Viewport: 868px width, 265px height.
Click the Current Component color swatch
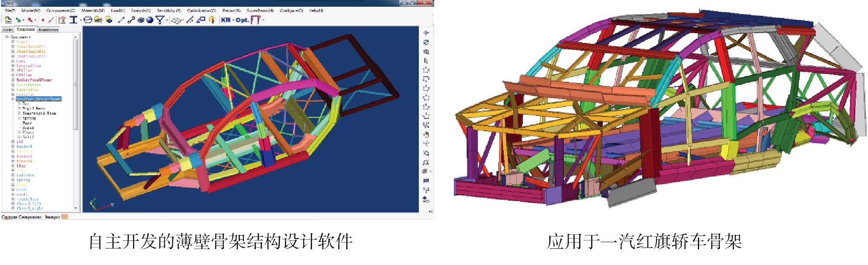coord(65,217)
